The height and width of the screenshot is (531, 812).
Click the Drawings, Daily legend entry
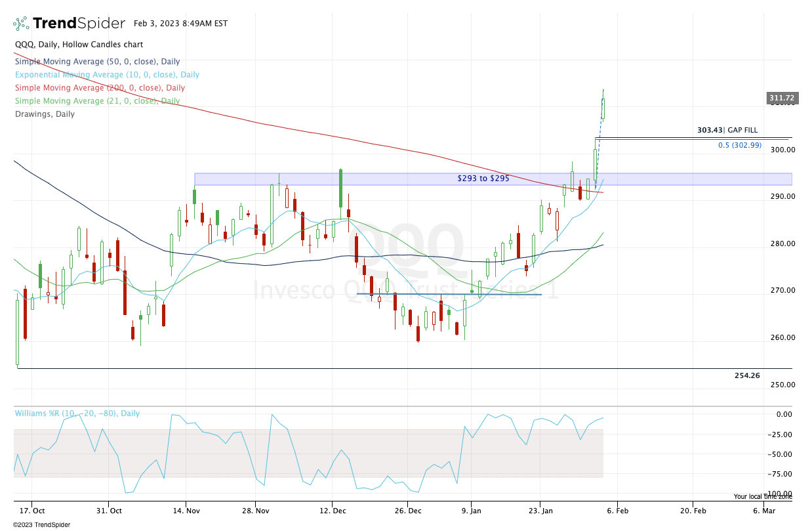pos(45,114)
